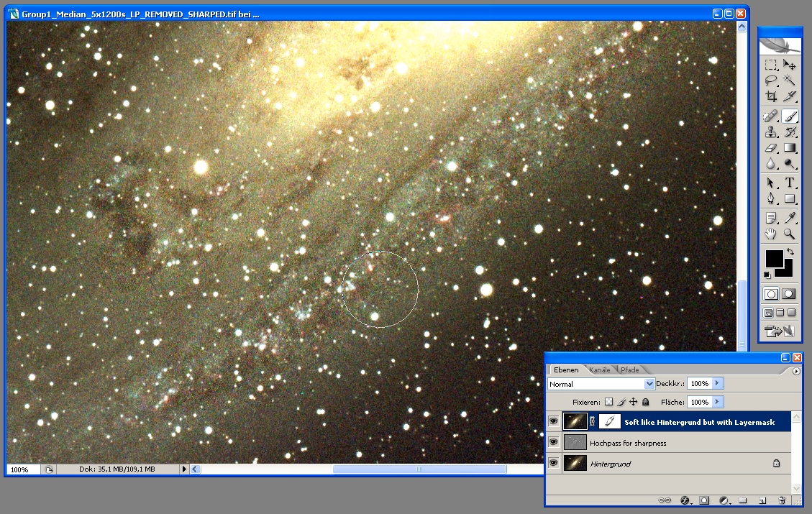Switch to the Kanäle tab
Screen dimensions: 812x514
(600, 370)
